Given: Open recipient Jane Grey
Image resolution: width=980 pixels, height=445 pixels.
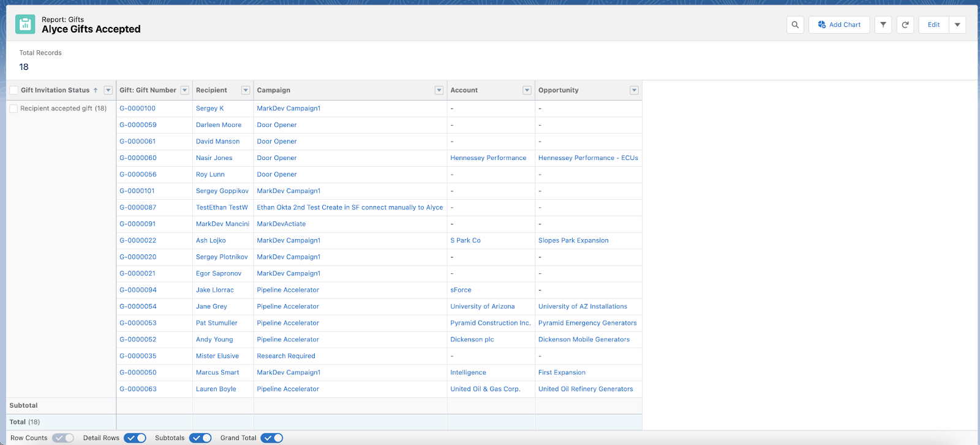Looking at the screenshot, I should pyautogui.click(x=211, y=307).
